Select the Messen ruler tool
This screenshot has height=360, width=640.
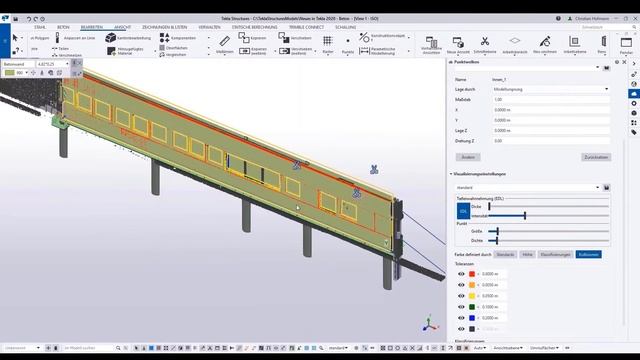[x=224, y=44]
